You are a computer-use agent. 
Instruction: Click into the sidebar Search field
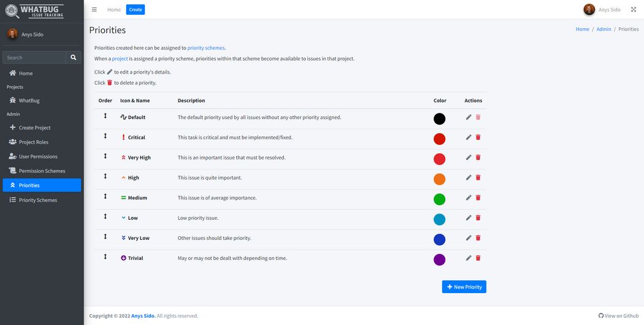click(34, 58)
